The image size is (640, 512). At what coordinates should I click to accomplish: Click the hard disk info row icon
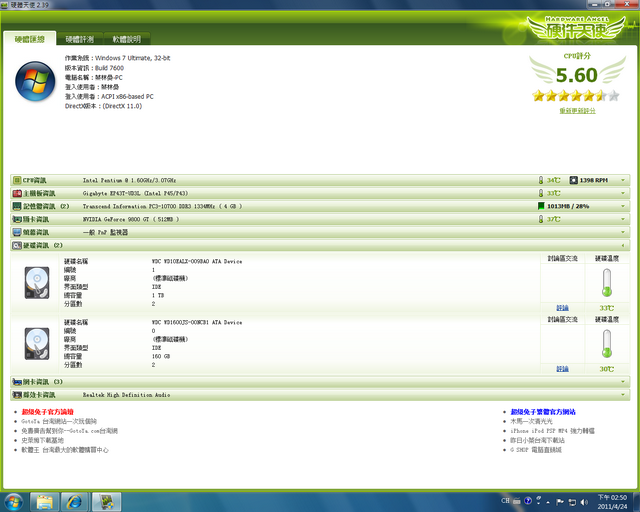(17, 245)
